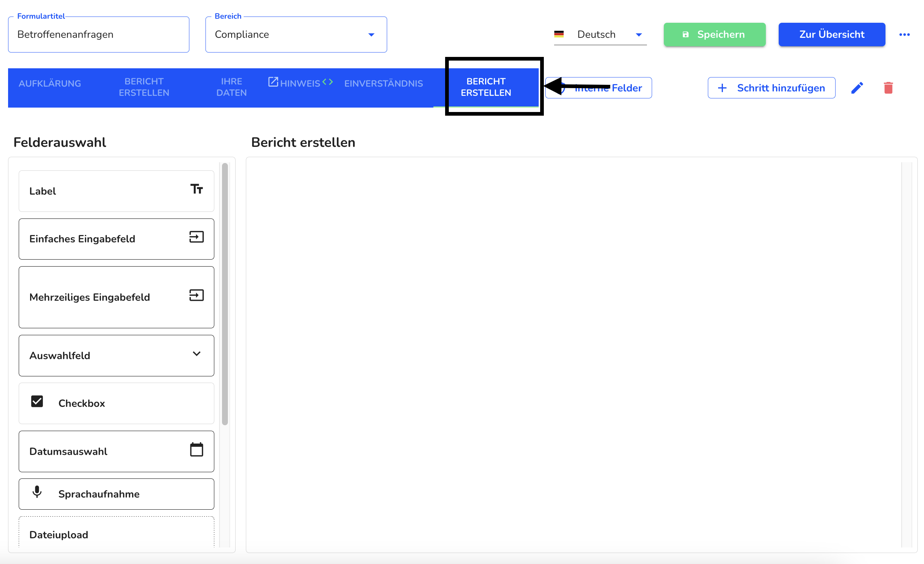Open the Hinweis step tab
The height and width of the screenshot is (564, 924).
300,83
